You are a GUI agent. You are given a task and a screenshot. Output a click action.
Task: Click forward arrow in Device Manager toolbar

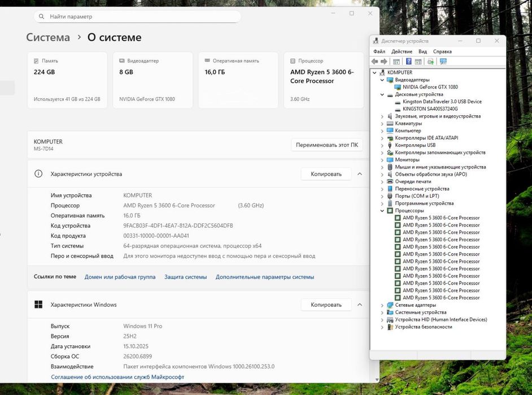383,62
